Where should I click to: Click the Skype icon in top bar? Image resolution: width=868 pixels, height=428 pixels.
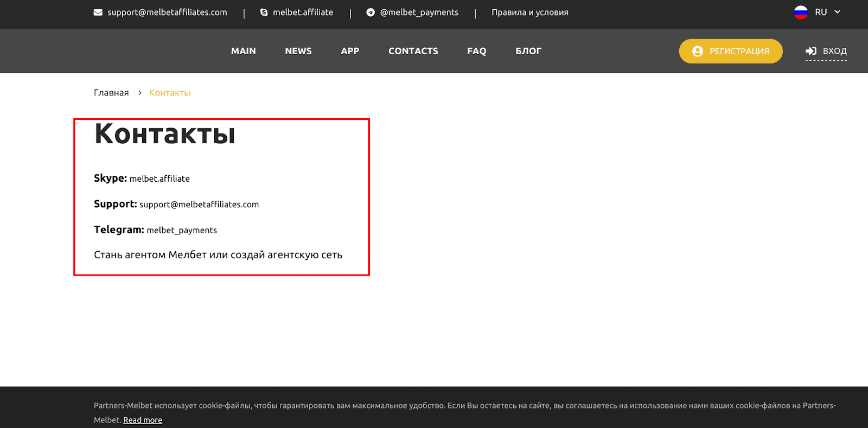264,12
